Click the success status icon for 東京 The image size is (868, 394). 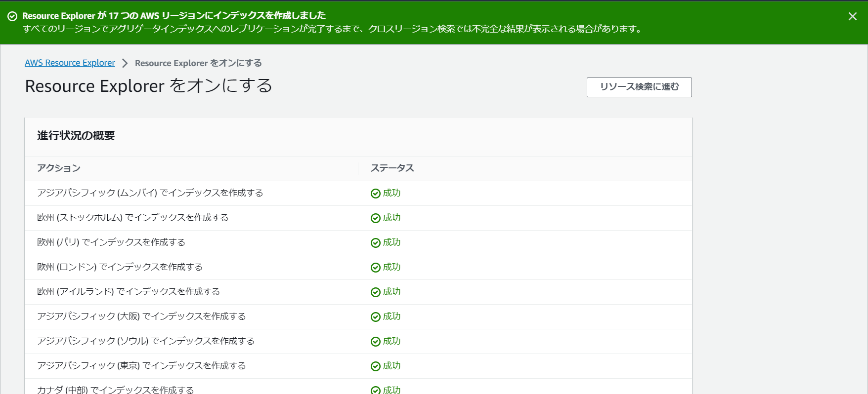(x=376, y=366)
